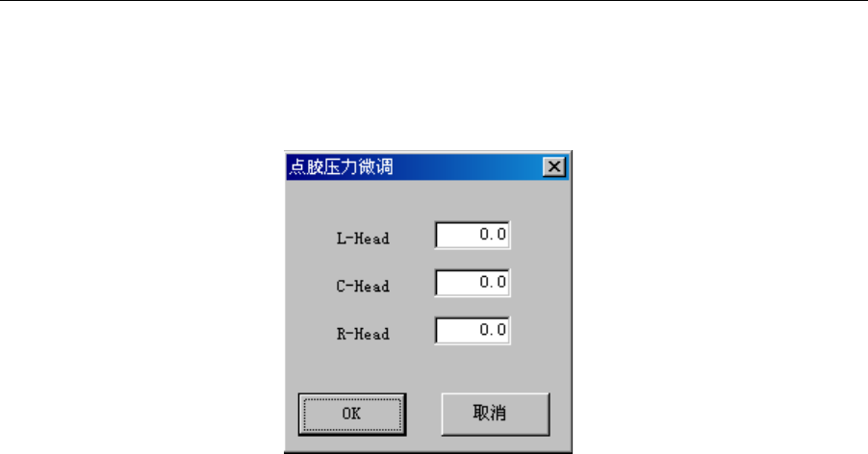Place cursor in the R-Head 0.0 value
Viewport: 868px width, 454px height.
(x=493, y=330)
